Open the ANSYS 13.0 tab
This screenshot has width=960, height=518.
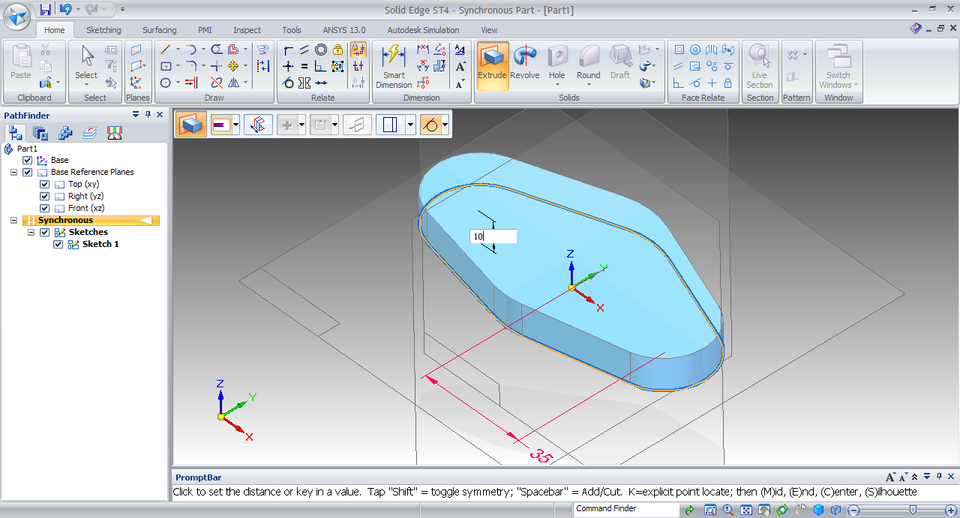click(x=344, y=30)
